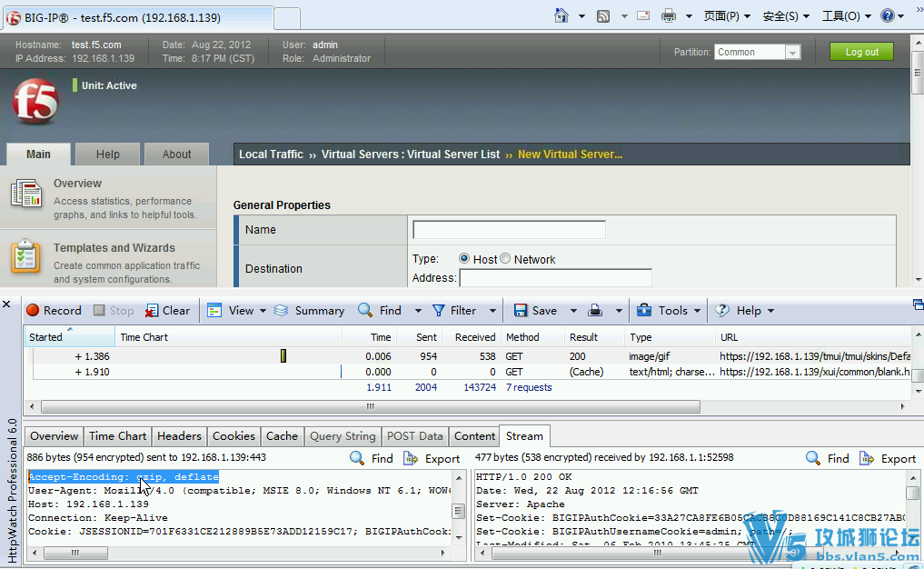The width and height of the screenshot is (924, 569).
Task: Click the browser Print icon
Action: [669, 16]
